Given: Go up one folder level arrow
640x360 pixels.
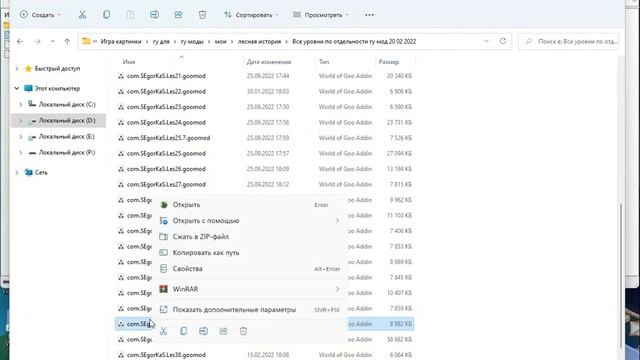Looking at the screenshot, I should click(67, 41).
